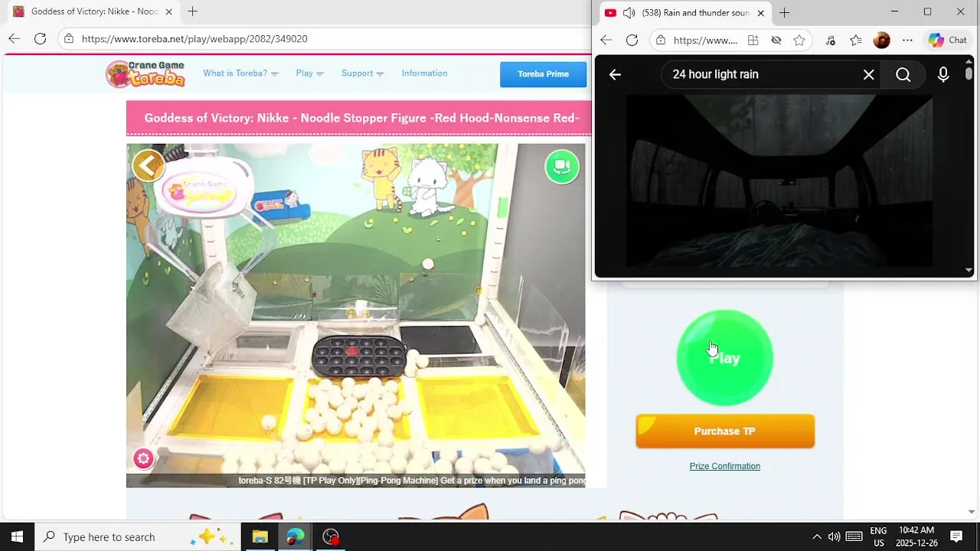Open the pink settings gear on game video
The width and height of the screenshot is (980, 551).
pyautogui.click(x=143, y=458)
